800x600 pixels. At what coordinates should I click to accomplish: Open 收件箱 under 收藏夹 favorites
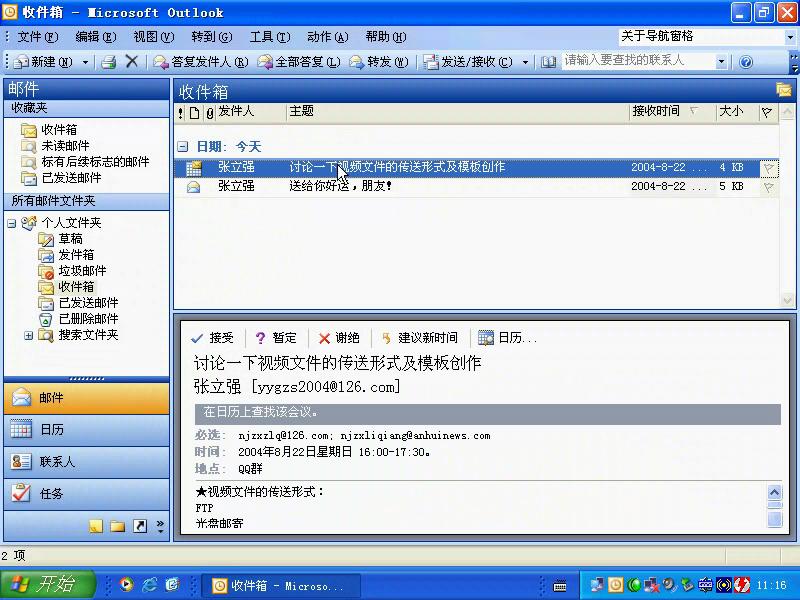[59, 130]
